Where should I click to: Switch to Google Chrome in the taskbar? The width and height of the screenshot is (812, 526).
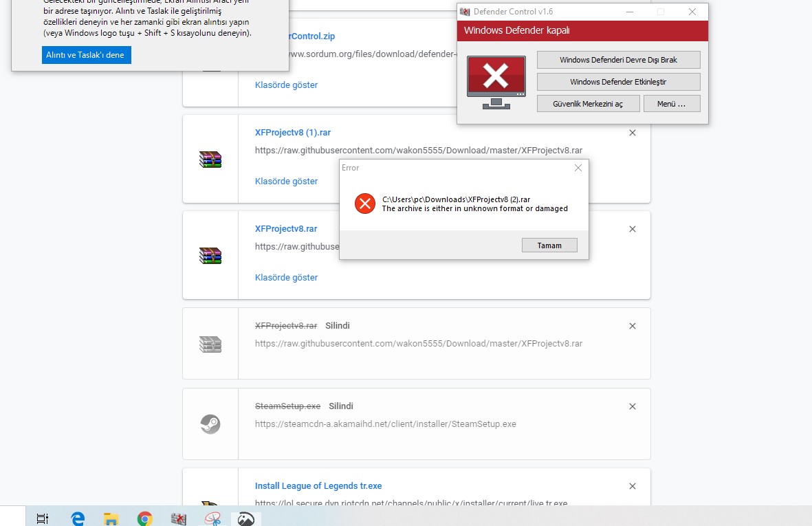[x=145, y=518]
